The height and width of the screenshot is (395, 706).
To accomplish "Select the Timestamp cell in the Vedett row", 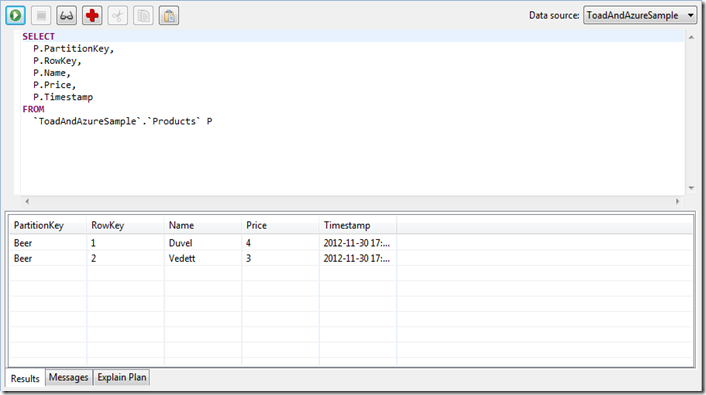I will point(358,259).
